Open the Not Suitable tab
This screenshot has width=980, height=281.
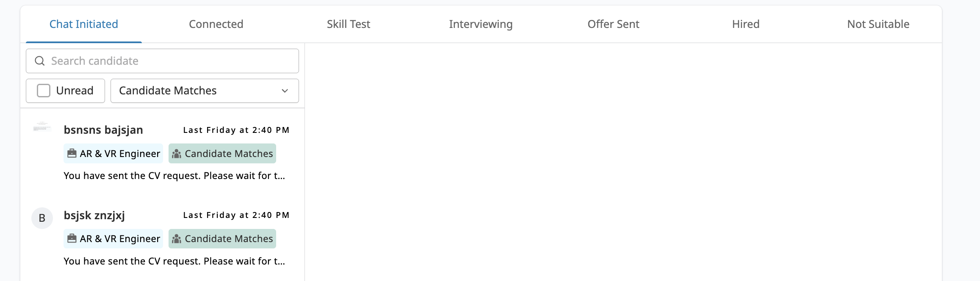tap(878, 24)
